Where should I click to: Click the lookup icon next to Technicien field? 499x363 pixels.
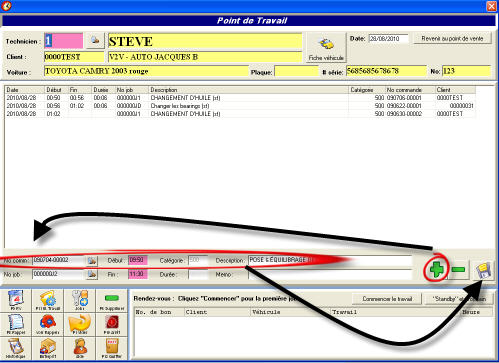click(95, 41)
